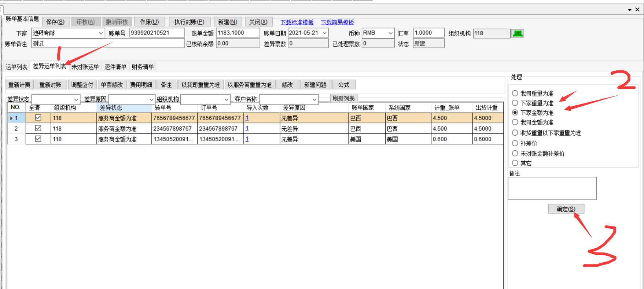644x289 pixels.
Task: Choose the 补差价 radio option
Action: pos(515,143)
